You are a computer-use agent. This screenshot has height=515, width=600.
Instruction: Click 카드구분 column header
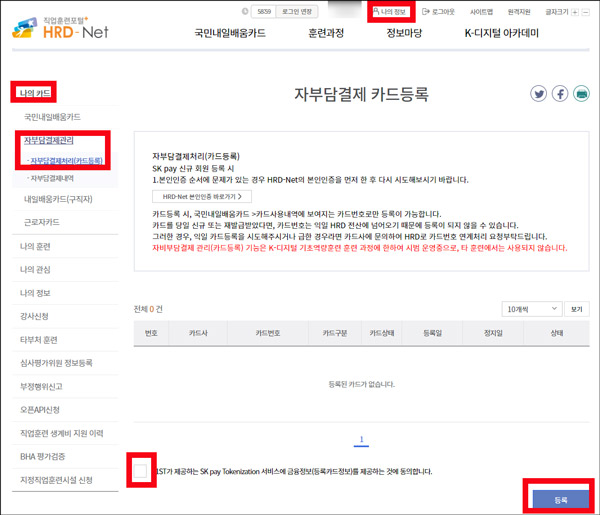coord(335,333)
